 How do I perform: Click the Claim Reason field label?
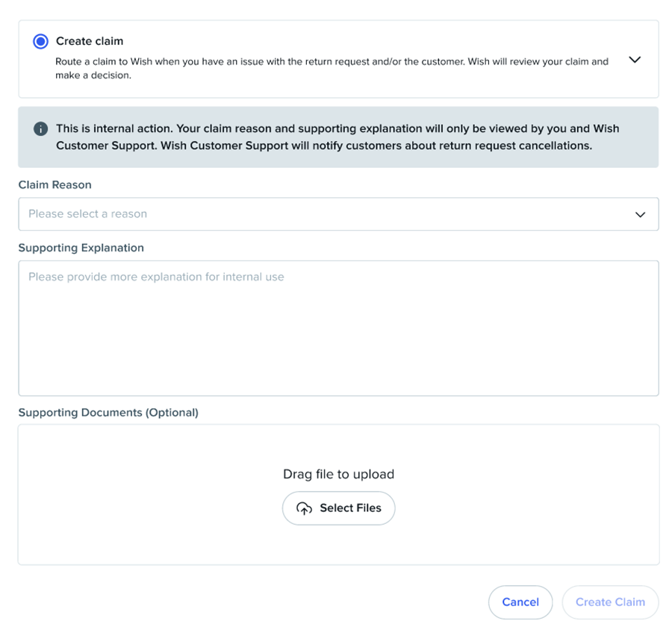[x=55, y=184]
